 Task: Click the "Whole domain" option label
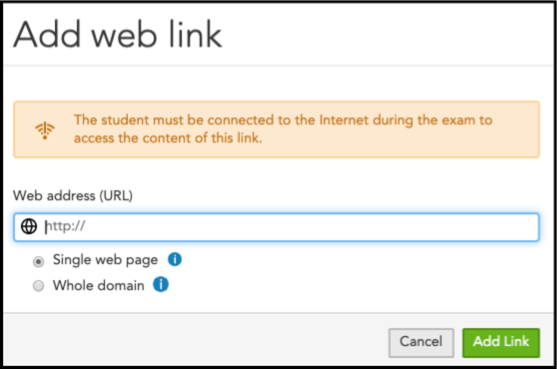tap(98, 285)
